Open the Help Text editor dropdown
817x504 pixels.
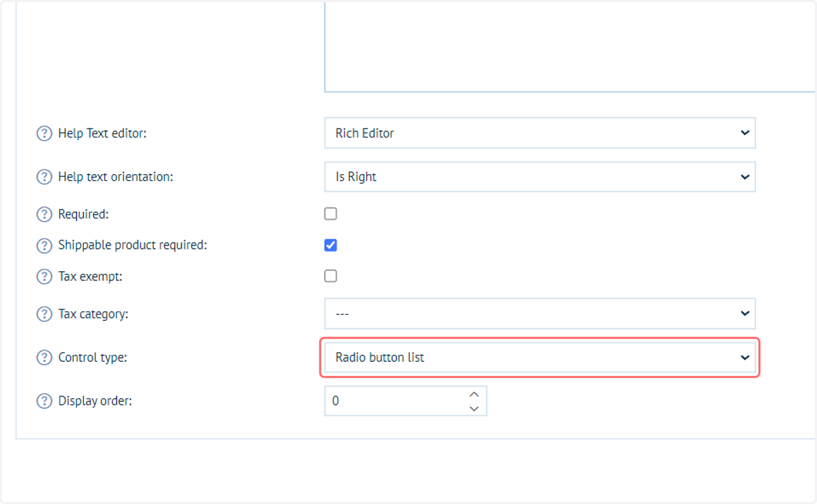(x=540, y=133)
